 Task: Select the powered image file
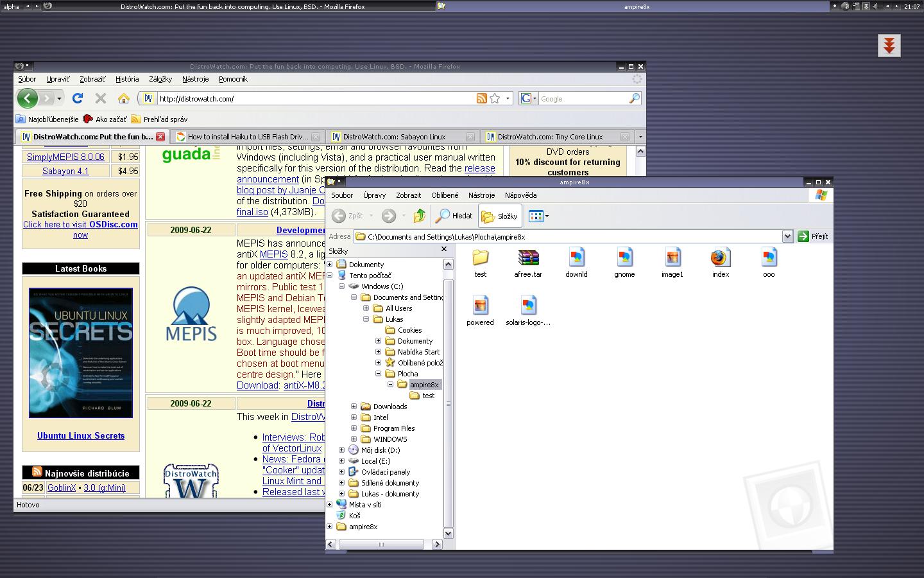click(x=480, y=311)
